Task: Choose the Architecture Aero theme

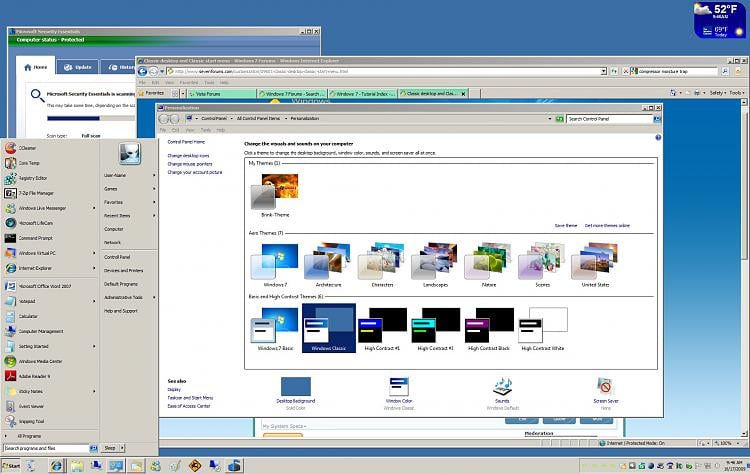Action: tap(329, 265)
